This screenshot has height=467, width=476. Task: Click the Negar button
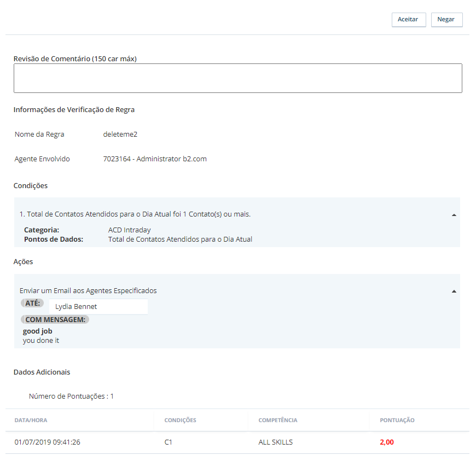click(446, 20)
